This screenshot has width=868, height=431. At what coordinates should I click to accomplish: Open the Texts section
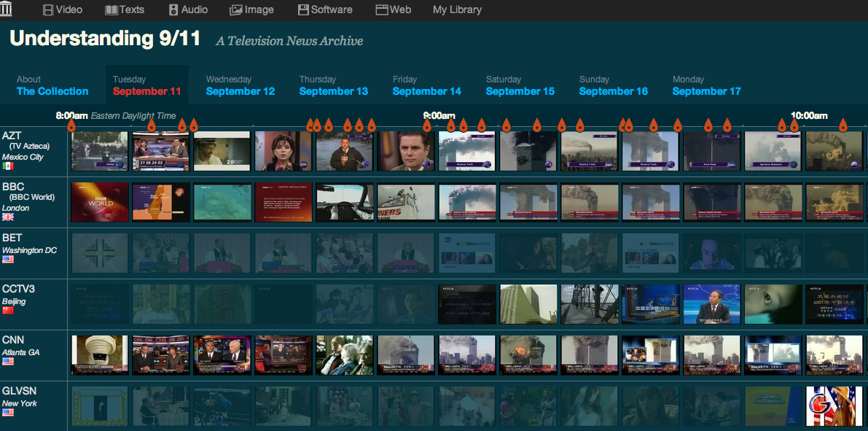[x=125, y=9]
